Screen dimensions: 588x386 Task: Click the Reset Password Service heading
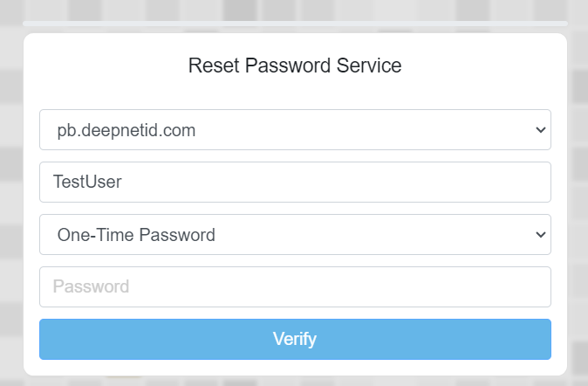[x=295, y=65]
